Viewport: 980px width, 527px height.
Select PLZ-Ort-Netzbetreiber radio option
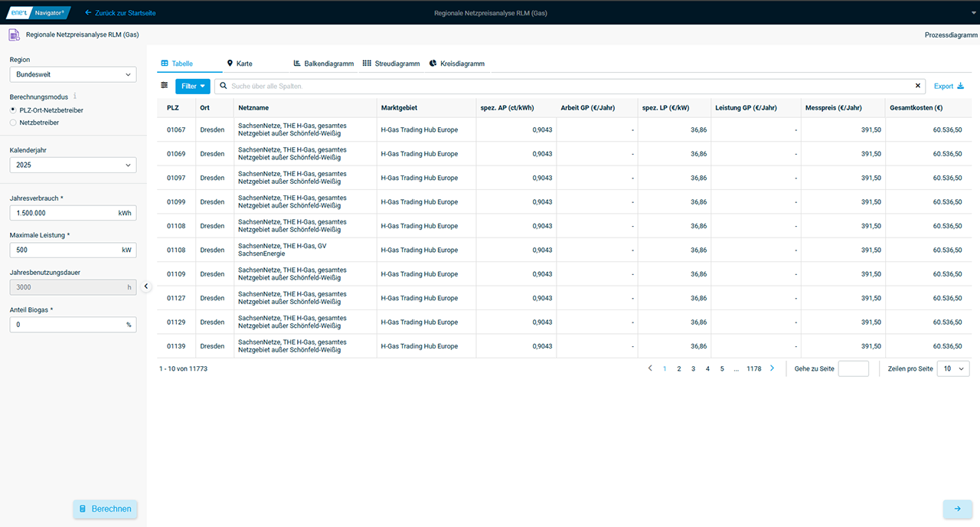[x=13, y=110]
